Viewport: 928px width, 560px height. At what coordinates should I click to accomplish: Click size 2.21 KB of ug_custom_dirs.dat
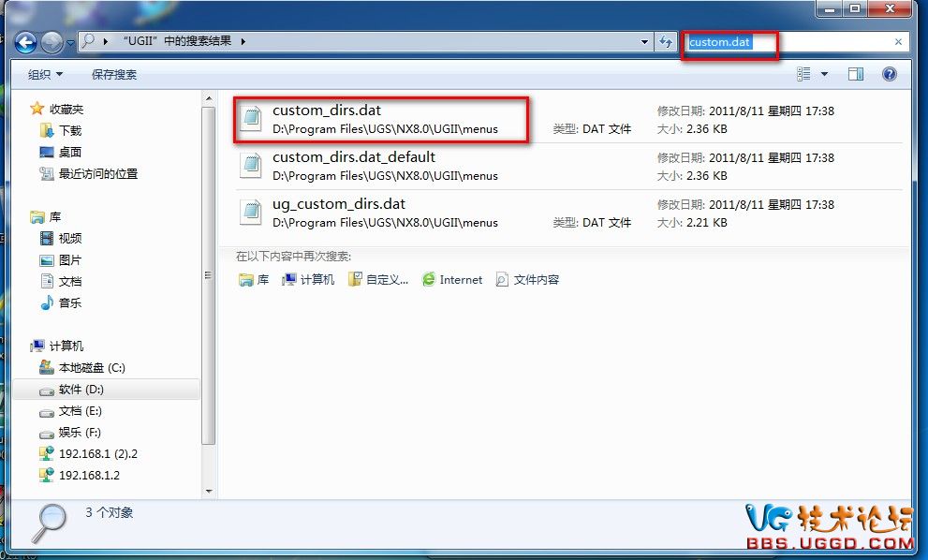pos(707,223)
